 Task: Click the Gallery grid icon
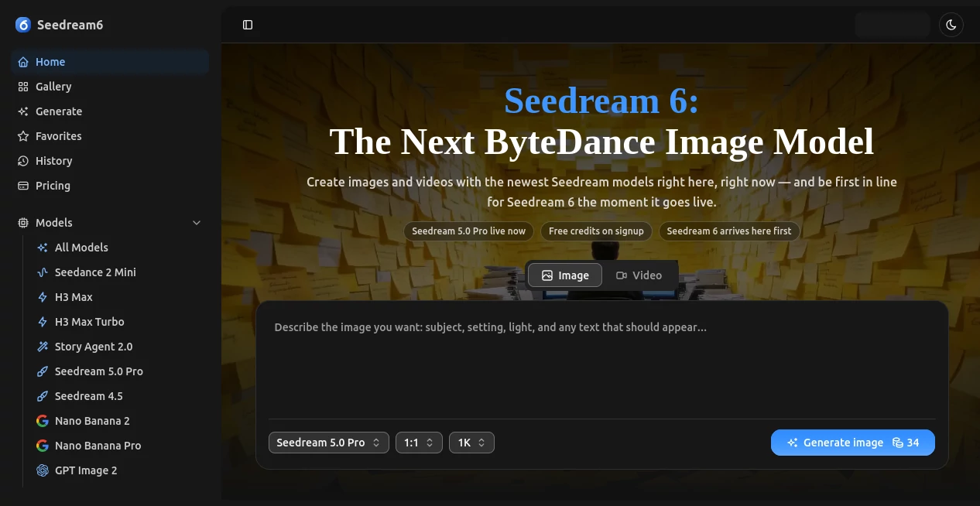point(23,87)
